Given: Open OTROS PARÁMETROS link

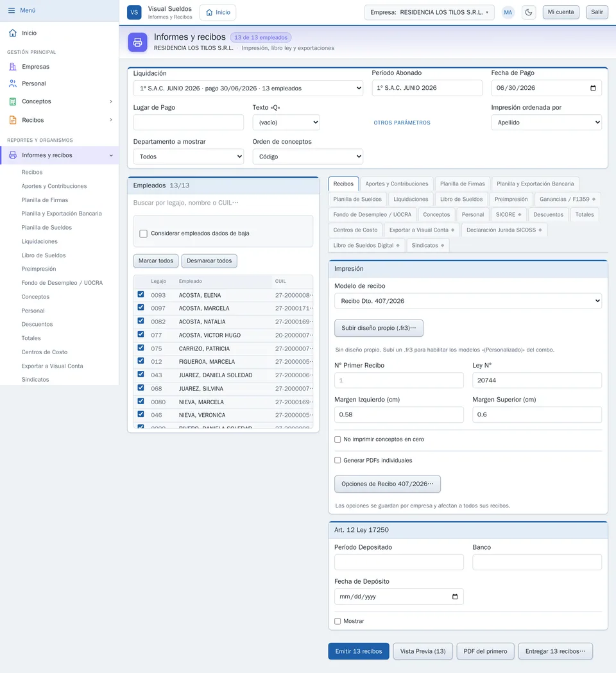Looking at the screenshot, I should click(402, 123).
